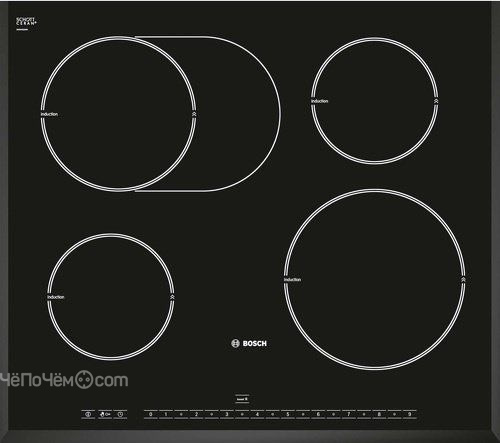Click the 'induction' label on the bottom-left zone

[56, 297]
